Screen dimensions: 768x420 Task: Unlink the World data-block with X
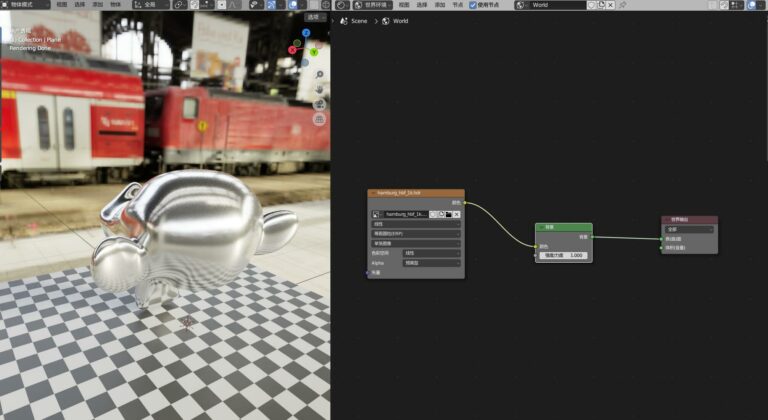610,5
